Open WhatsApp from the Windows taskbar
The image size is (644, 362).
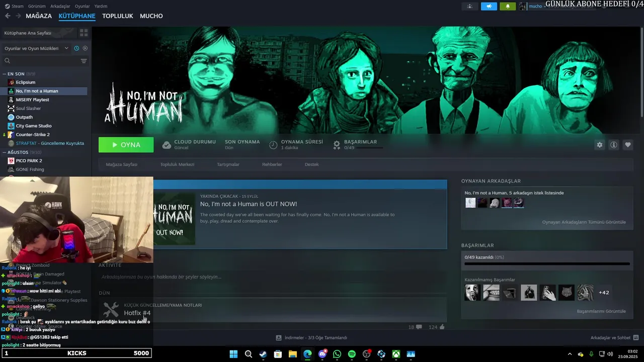337,354
